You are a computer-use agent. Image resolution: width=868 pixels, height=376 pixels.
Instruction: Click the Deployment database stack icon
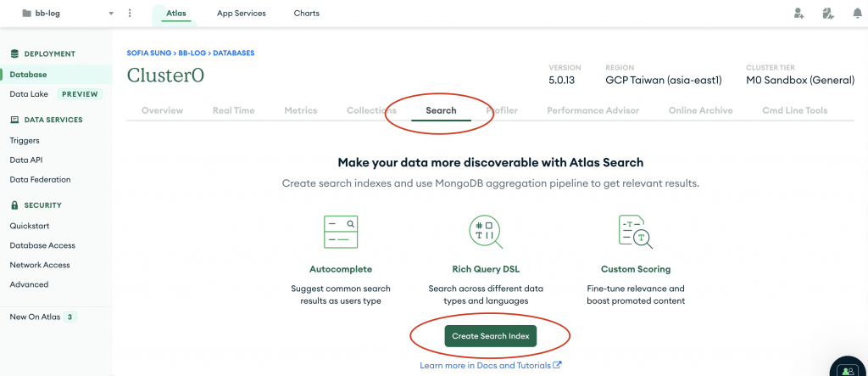(x=15, y=53)
